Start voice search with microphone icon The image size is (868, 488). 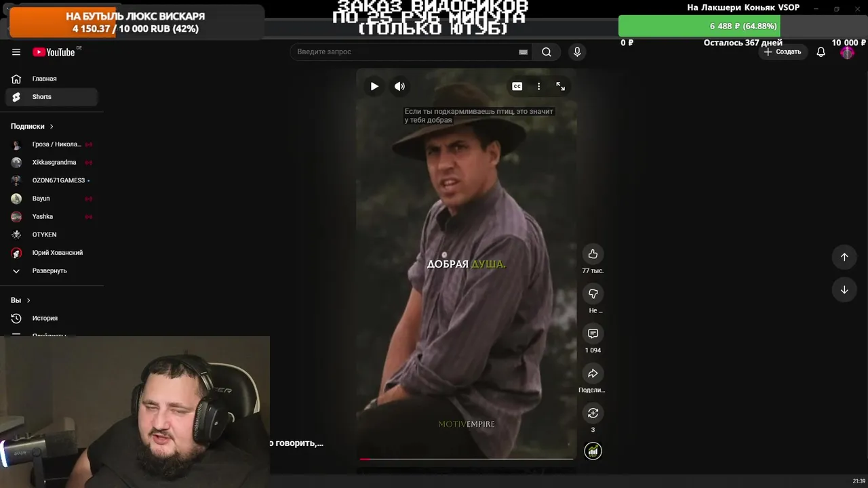coord(577,52)
